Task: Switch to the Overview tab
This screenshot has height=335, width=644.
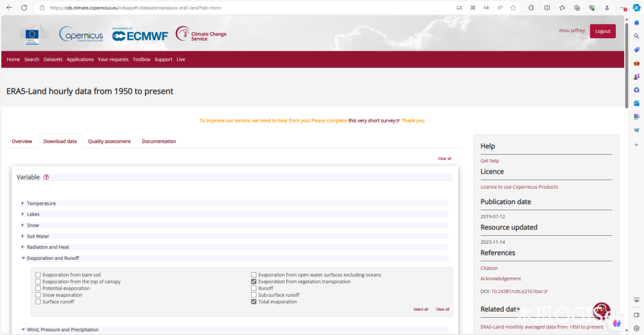Action: tap(22, 141)
